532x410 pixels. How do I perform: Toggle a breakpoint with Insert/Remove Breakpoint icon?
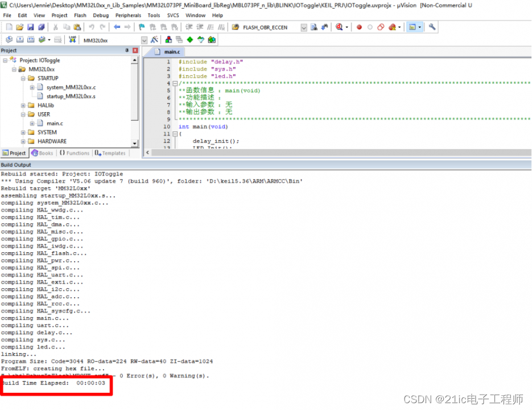(x=358, y=27)
